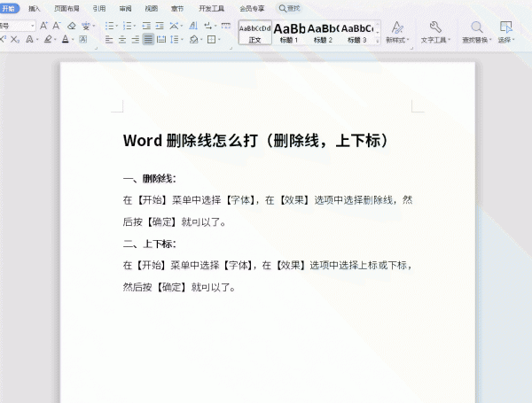Image resolution: width=532 pixels, height=403 pixels.
Task: Open 查找替换 find and replace
Action: [477, 32]
